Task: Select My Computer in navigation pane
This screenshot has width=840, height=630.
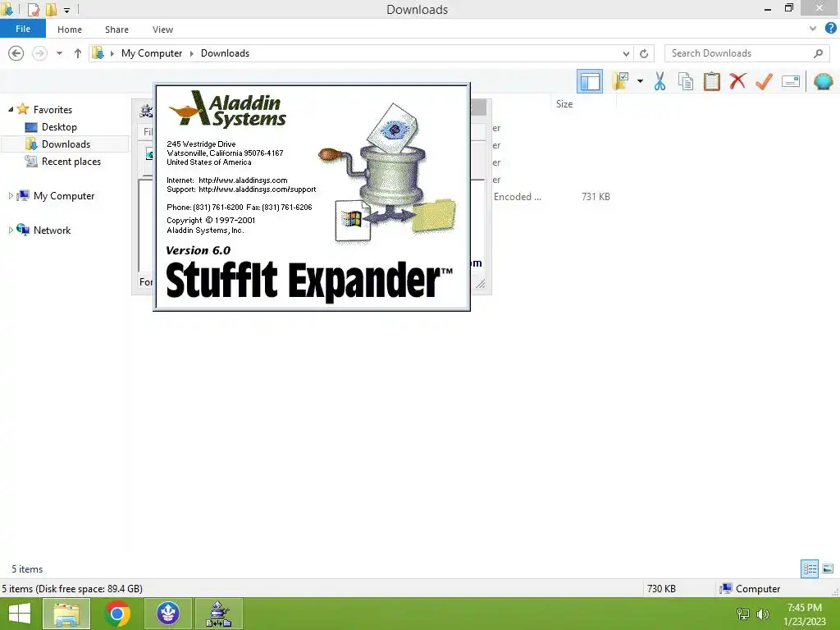Action: 64,196
